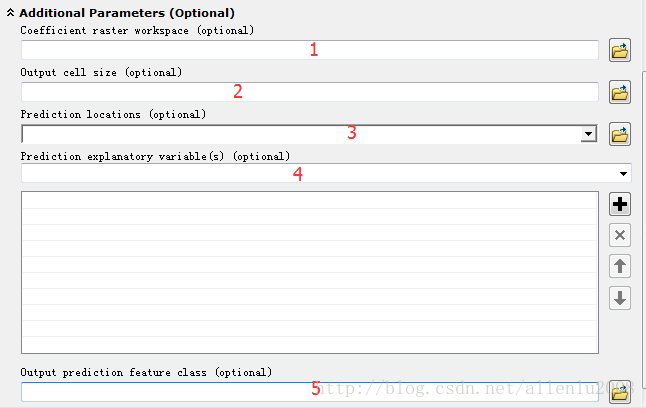The image size is (646, 408).
Task: Open Prediction explanatory variable(s) dropdown
Action: pyautogui.click(x=623, y=174)
